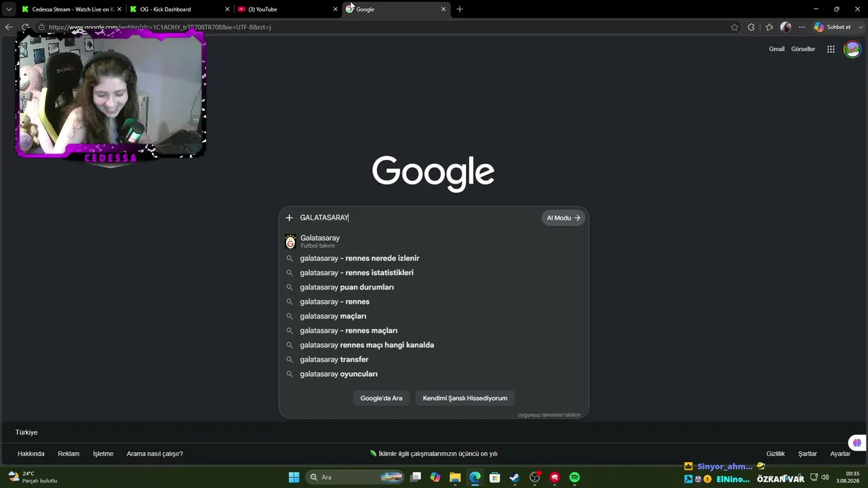868x488 pixels.
Task: Open a new browser tab
Action: (459, 9)
